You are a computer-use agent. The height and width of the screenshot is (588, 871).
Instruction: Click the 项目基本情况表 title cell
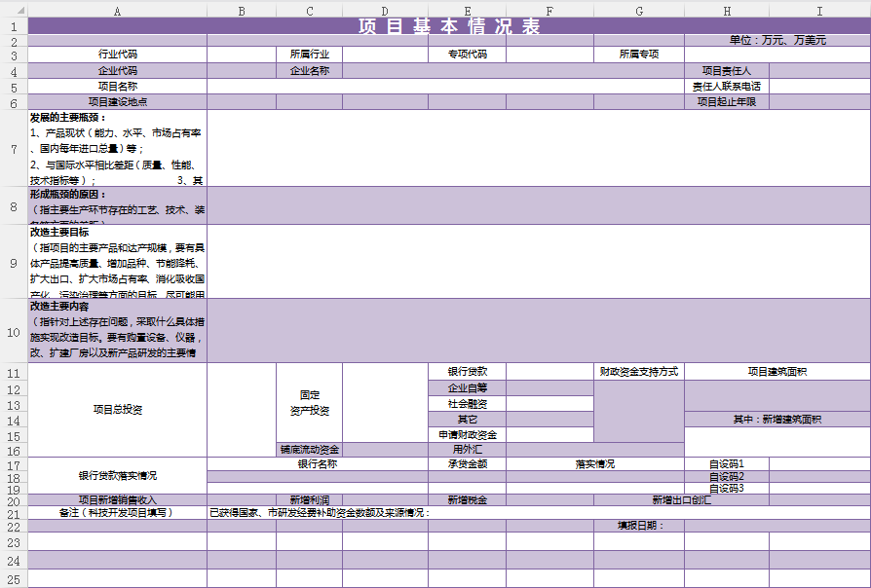449,26
